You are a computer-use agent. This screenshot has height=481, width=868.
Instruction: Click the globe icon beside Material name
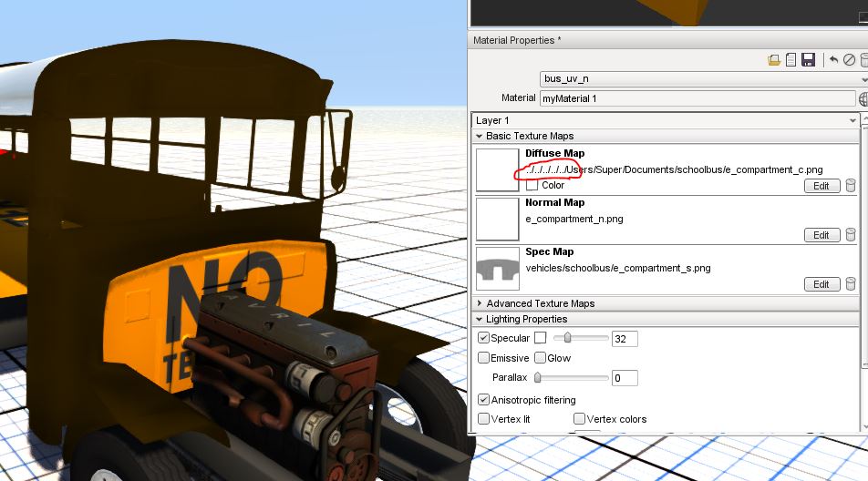[863, 99]
